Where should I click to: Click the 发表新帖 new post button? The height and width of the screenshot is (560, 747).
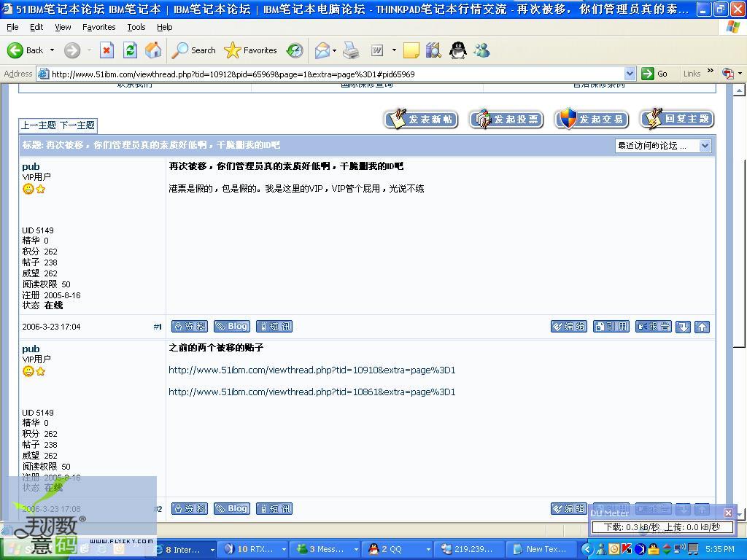421,119
